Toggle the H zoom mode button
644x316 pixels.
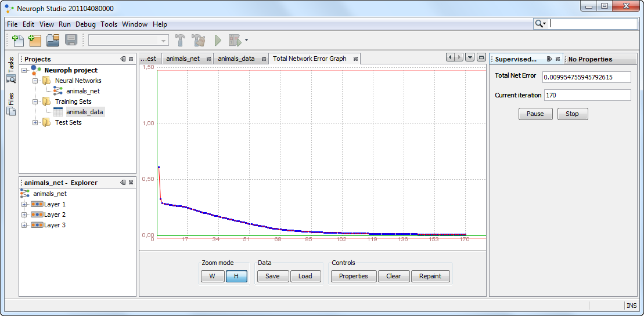236,276
